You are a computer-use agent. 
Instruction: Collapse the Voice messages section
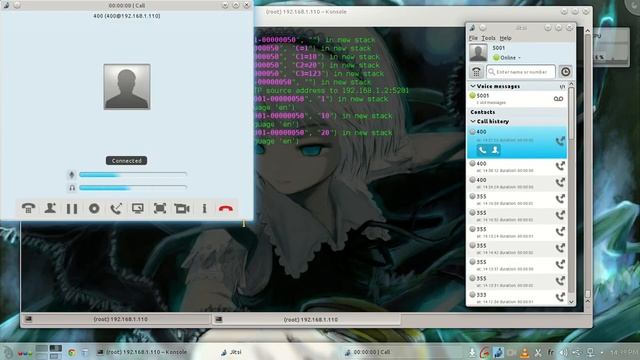tap(473, 86)
